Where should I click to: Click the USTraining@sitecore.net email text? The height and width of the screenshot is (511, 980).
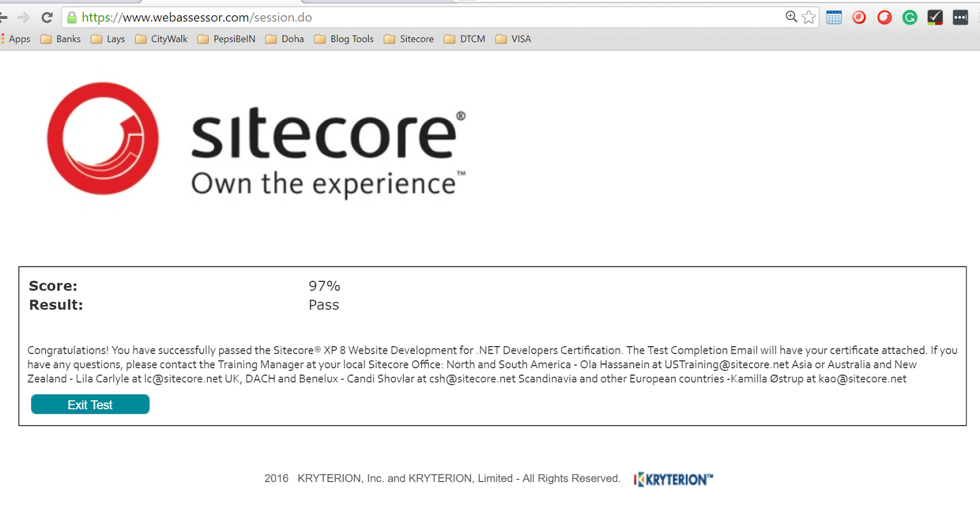click(x=726, y=365)
